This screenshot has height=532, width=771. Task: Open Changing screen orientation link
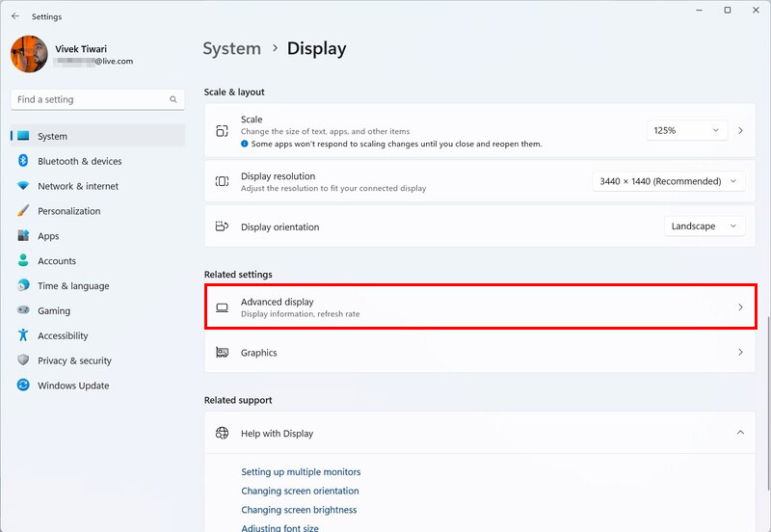[300, 491]
